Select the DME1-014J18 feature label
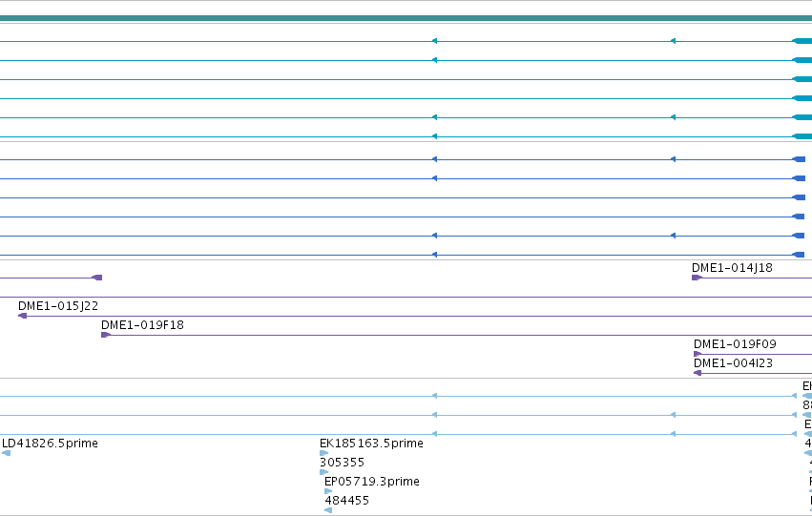Viewport: 812px width, 516px height. pos(732,268)
